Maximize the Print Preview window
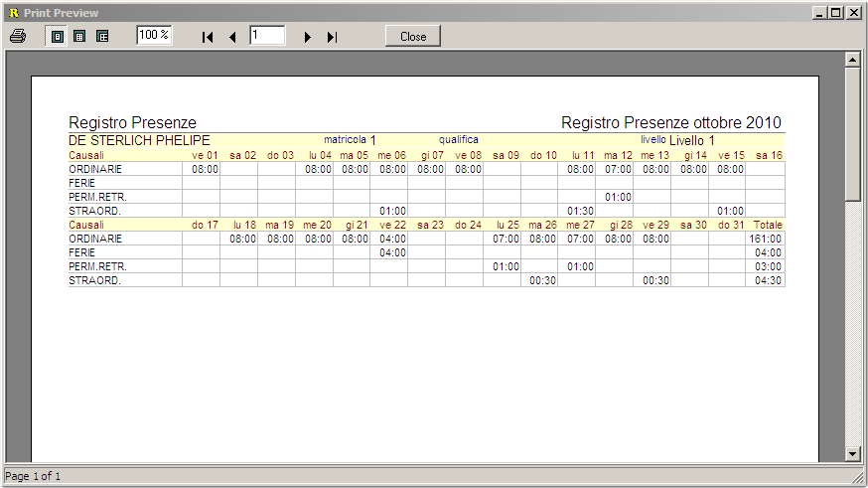868x488 pixels. (836, 13)
